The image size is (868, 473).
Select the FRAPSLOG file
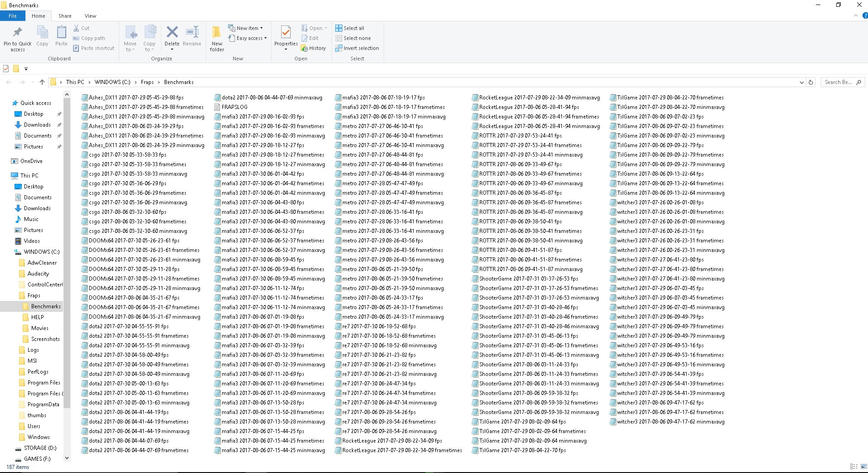(234, 107)
